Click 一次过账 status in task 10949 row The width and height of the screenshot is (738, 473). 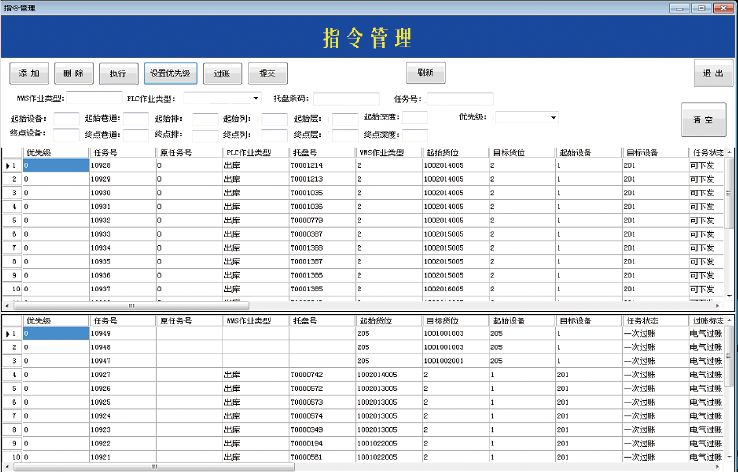point(654,333)
